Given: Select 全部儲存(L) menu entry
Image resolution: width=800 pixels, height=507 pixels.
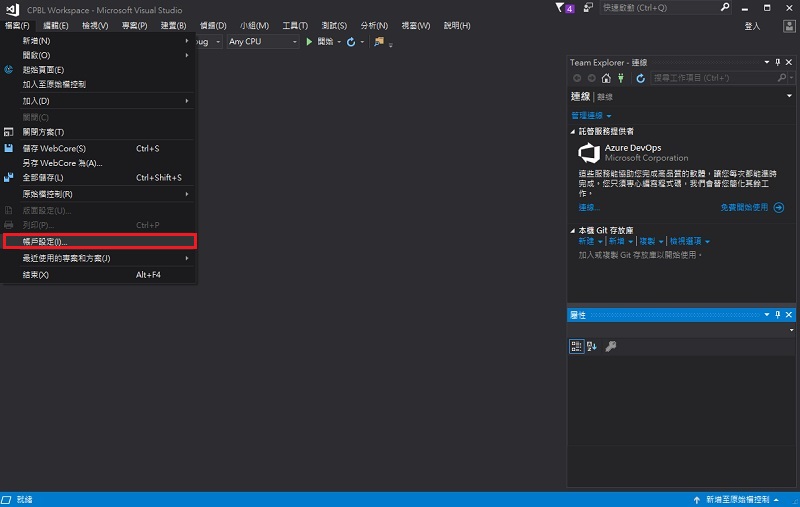Looking at the screenshot, I should (98, 178).
